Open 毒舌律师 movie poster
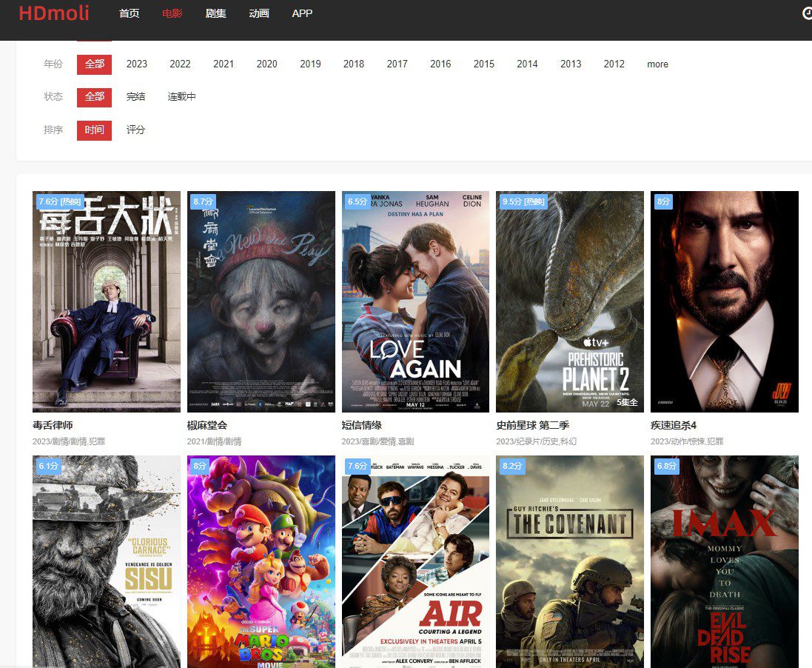Image resolution: width=812 pixels, height=668 pixels. pyautogui.click(x=107, y=301)
